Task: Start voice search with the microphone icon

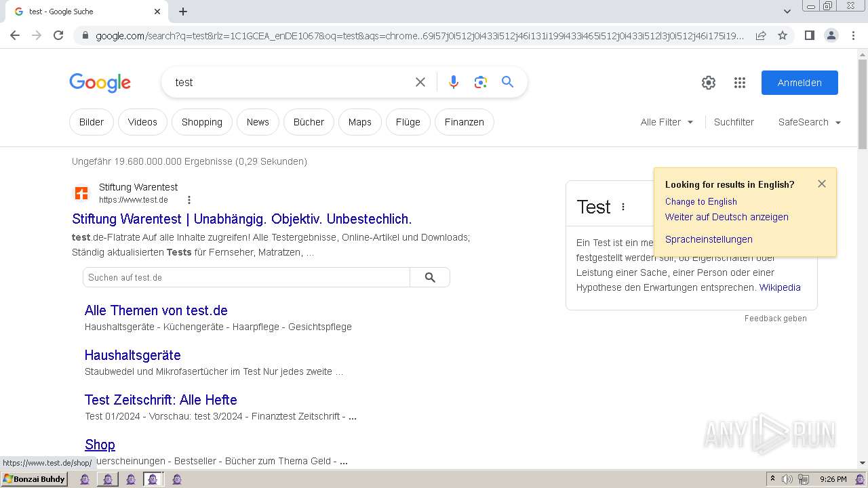Action: tap(454, 82)
